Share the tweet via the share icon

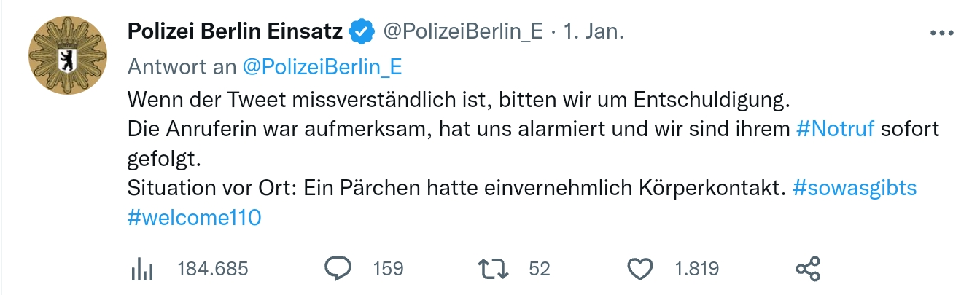[808, 269]
